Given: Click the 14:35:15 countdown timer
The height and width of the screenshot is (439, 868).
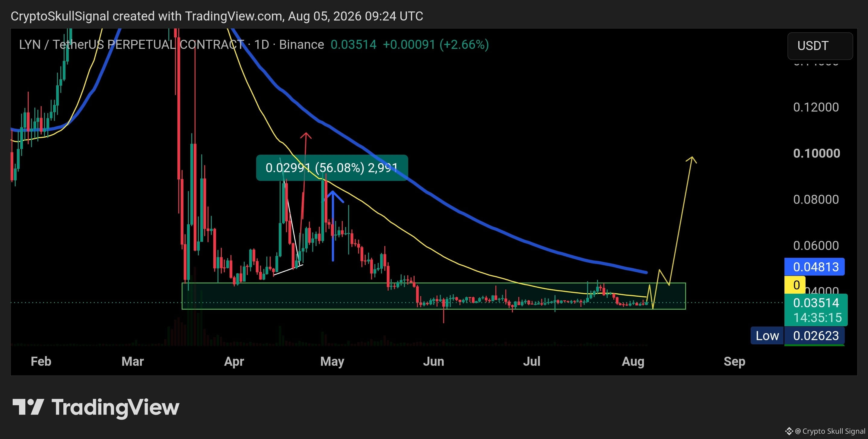Looking at the screenshot, I should [x=817, y=318].
